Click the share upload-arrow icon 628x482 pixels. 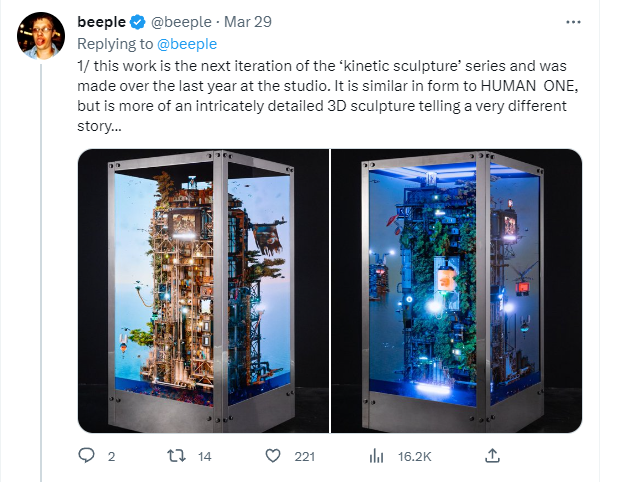click(x=492, y=455)
